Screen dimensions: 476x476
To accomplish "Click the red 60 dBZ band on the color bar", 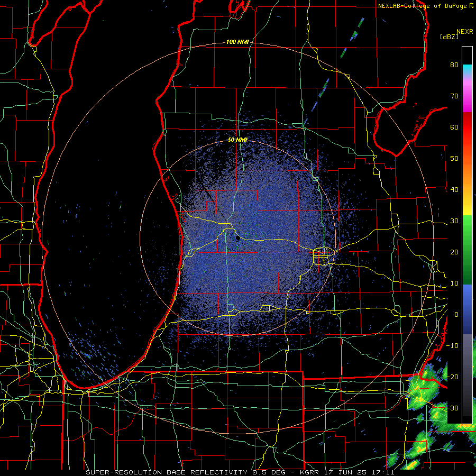I will [467, 127].
